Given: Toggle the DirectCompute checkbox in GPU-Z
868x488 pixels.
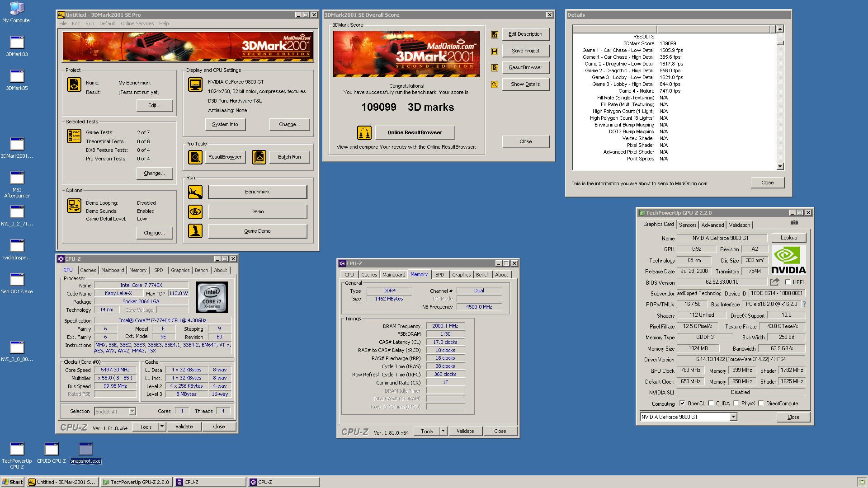Looking at the screenshot, I should [x=761, y=404].
